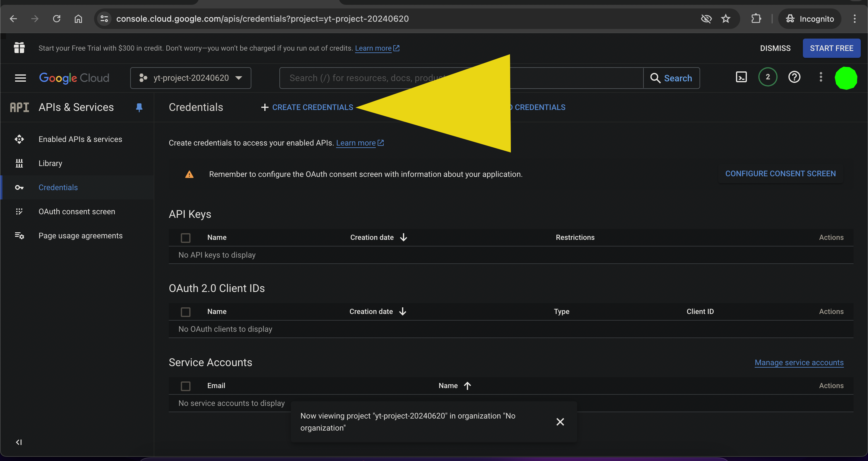The width and height of the screenshot is (868, 461).
Task: Open the browser home page
Action: pos(78,19)
